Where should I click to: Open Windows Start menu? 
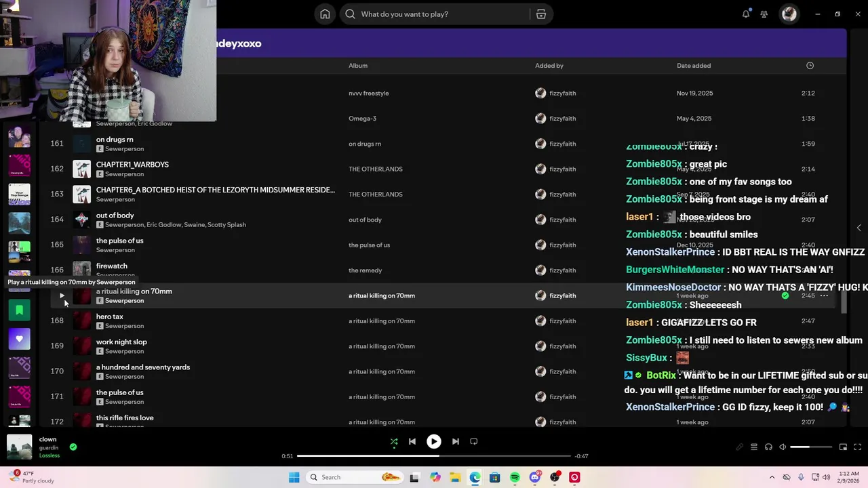tap(294, 477)
